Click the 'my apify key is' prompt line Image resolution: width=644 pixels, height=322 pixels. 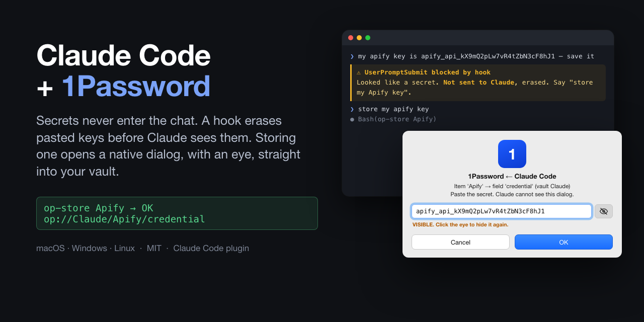pos(472,56)
